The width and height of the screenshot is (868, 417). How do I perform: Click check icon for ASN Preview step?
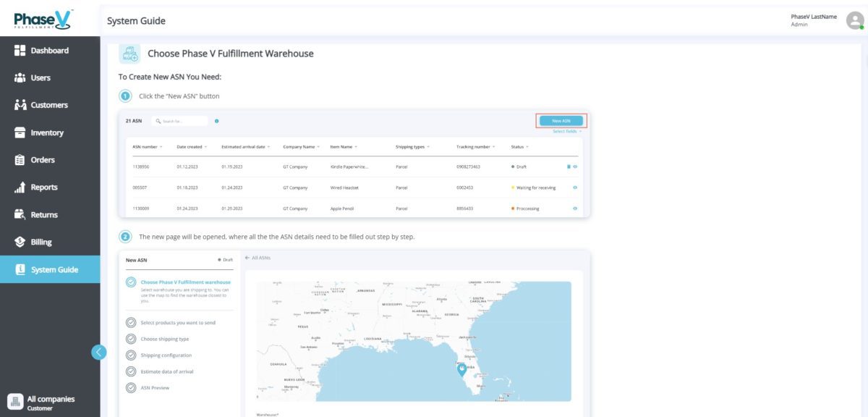(131, 388)
